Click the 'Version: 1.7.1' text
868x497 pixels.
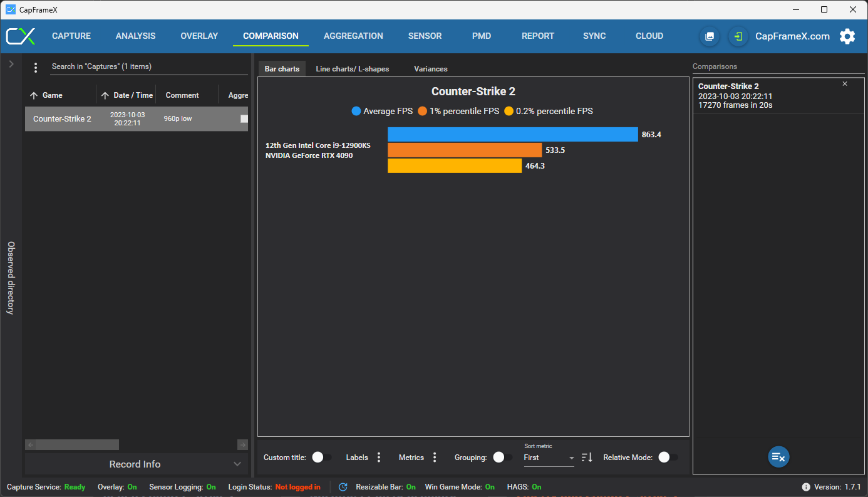(837, 487)
